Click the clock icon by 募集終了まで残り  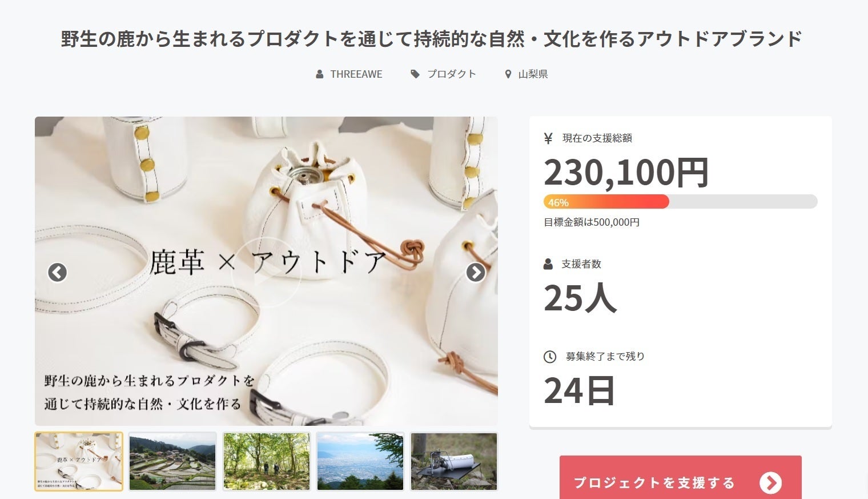click(549, 357)
